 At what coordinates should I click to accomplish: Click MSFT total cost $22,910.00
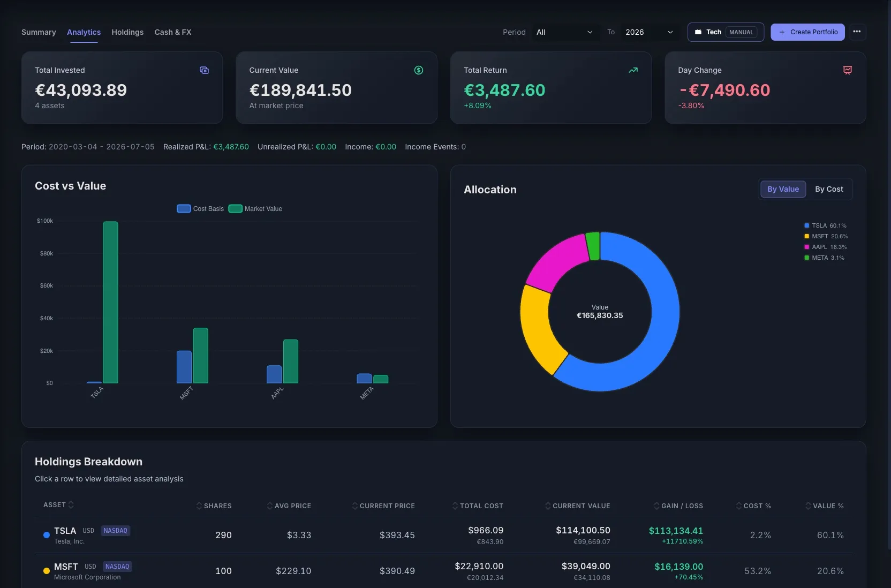[479, 566]
